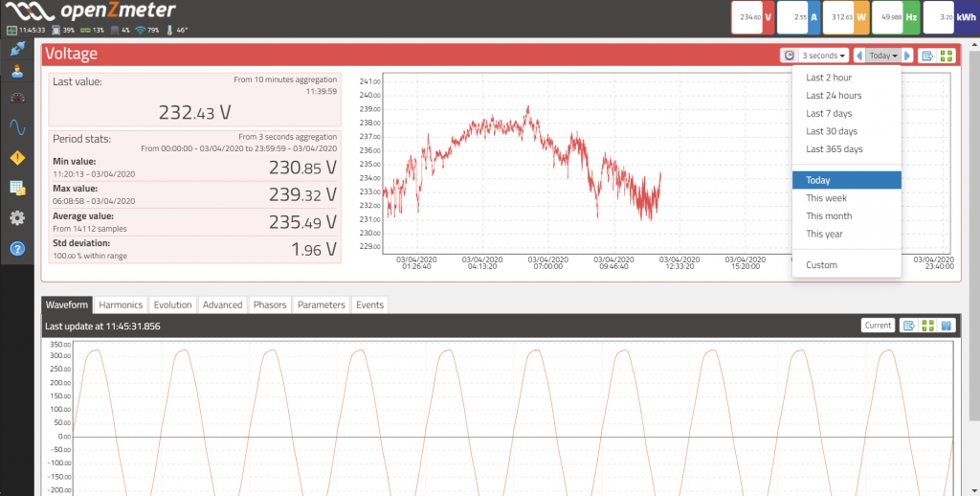Viewport: 980px width, 496px height.
Task: Click the 'From 14112 samples' text
Action: (x=89, y=229)
